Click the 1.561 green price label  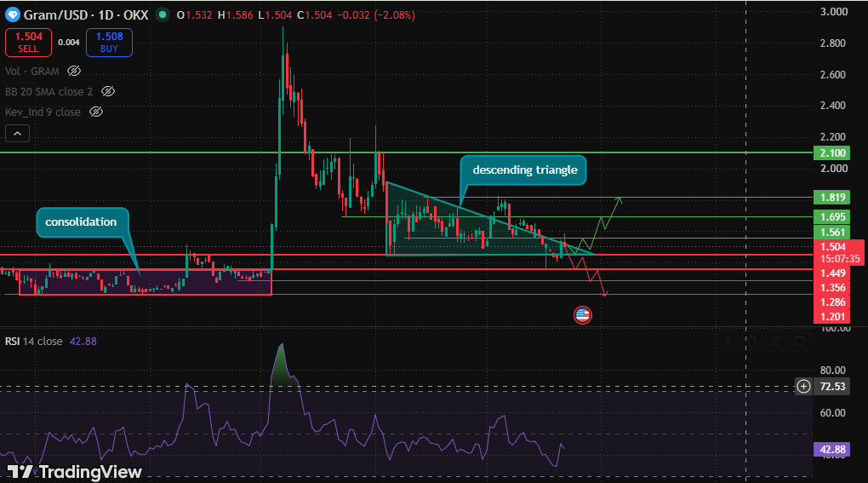coord(831,233)
